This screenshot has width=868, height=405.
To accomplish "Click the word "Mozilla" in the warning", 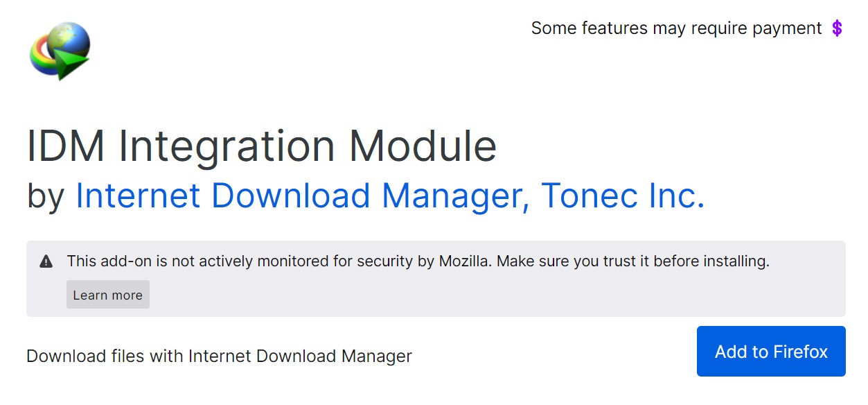I will pyautogui.click(x=465, y=261).
